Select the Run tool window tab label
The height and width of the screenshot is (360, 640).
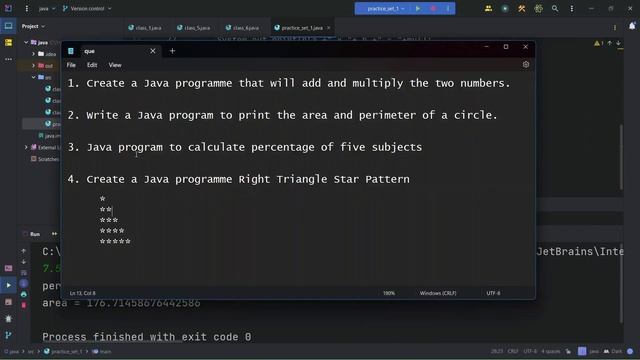point(35,234)
